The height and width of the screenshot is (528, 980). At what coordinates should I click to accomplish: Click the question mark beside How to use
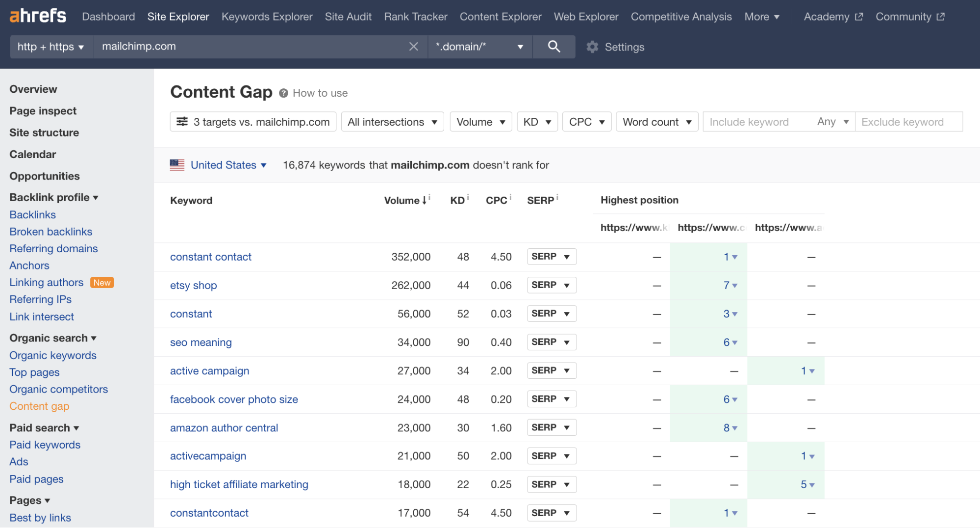283,93
